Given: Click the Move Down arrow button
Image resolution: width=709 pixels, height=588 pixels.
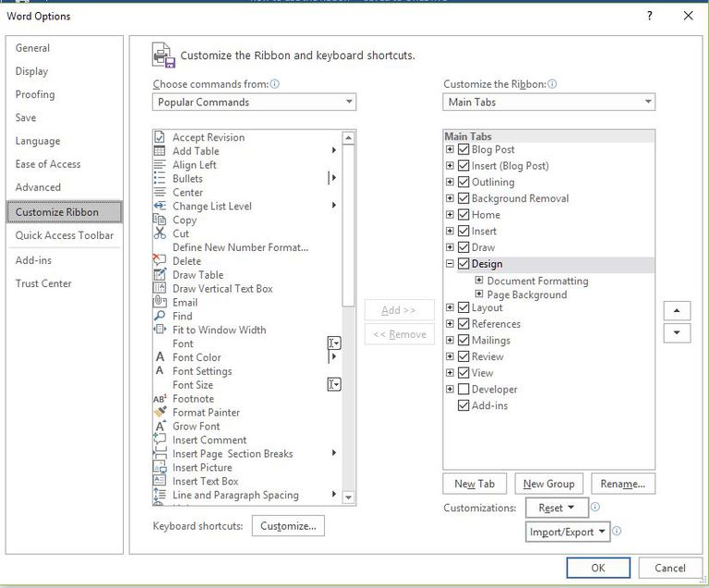Looking at the screenshot, I should click(677, 332).
